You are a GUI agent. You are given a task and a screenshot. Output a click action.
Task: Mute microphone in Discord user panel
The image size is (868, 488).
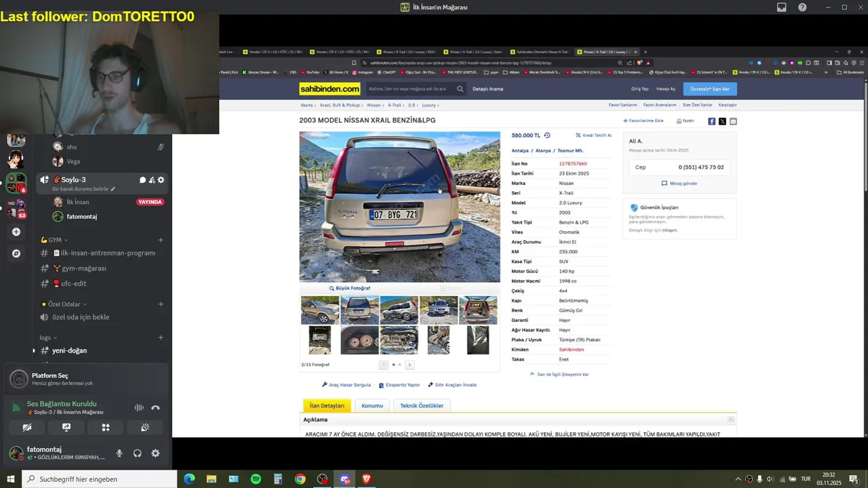pyautogui.click(x=119, y=453)
